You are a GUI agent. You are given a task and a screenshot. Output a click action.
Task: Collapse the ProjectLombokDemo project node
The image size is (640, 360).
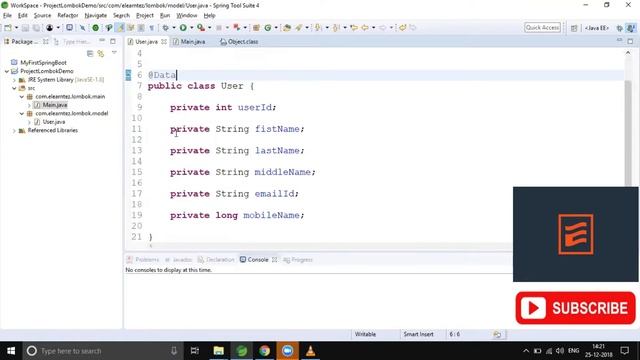7,71
